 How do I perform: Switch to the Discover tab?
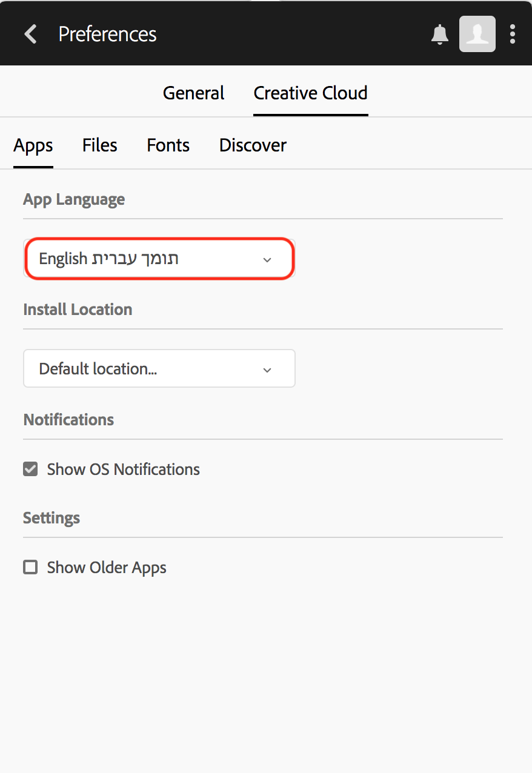coord(253,145)
